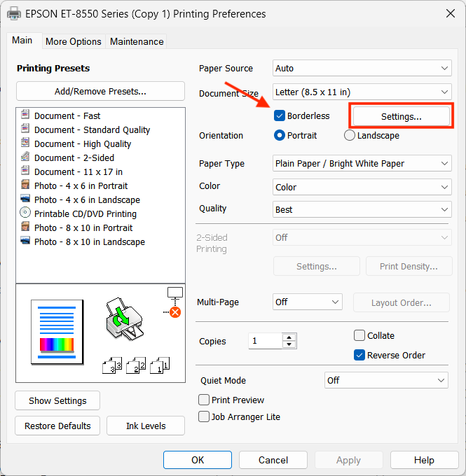Select Landscape orientation
The height and width of the screenshot is (476, 466).
[x=349, y=135]
